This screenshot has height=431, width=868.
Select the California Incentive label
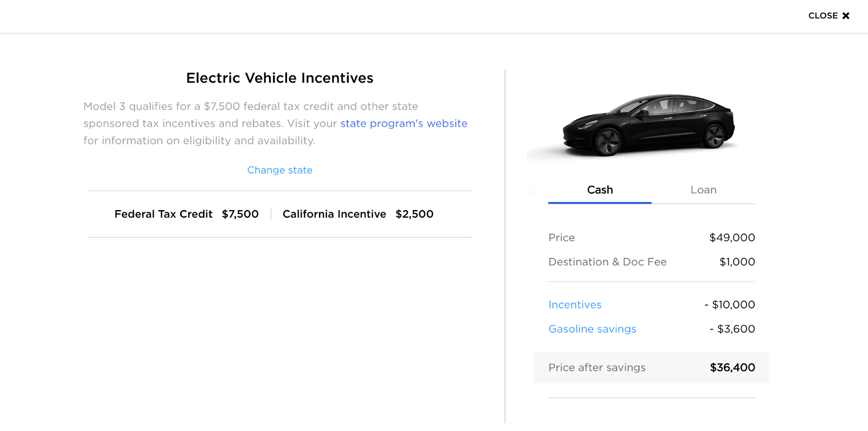[x=334, y=214]
